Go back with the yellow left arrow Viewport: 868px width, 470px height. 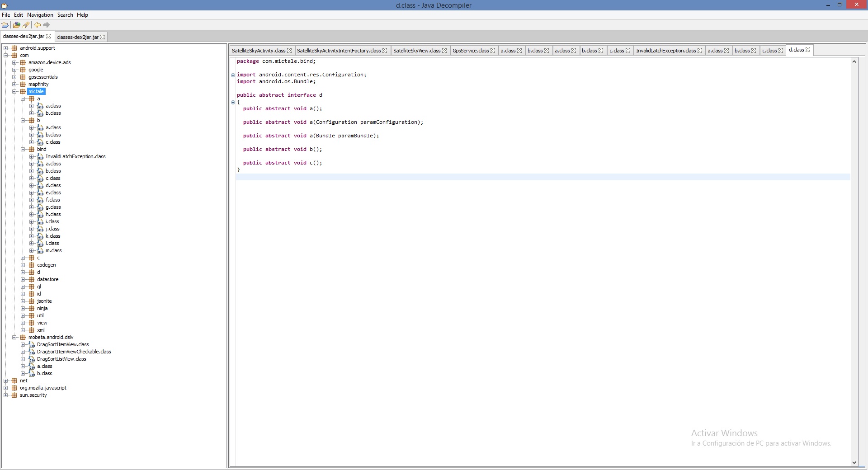coord(38,25)
